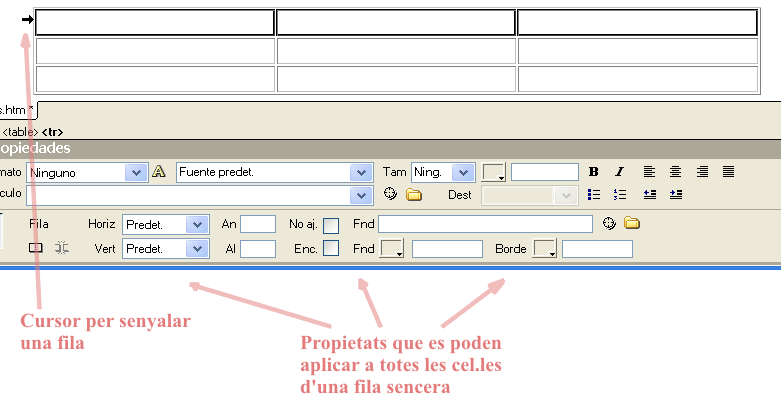781x401 pixels.
Task: Apply ordered numbered list
Action: pos(620,194)
